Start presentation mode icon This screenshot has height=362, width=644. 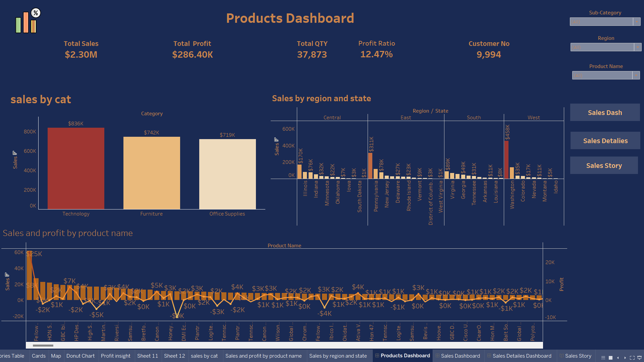pos(639,358)
